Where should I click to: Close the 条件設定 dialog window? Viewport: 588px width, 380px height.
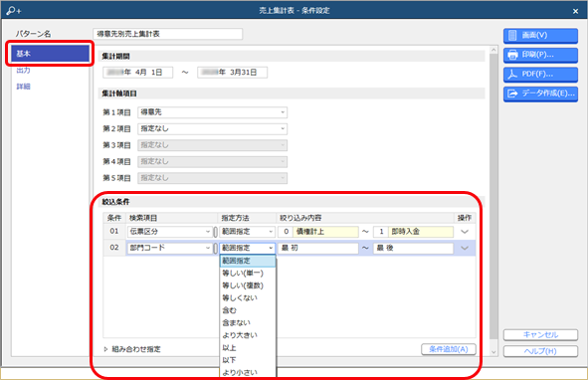[576, 11]
